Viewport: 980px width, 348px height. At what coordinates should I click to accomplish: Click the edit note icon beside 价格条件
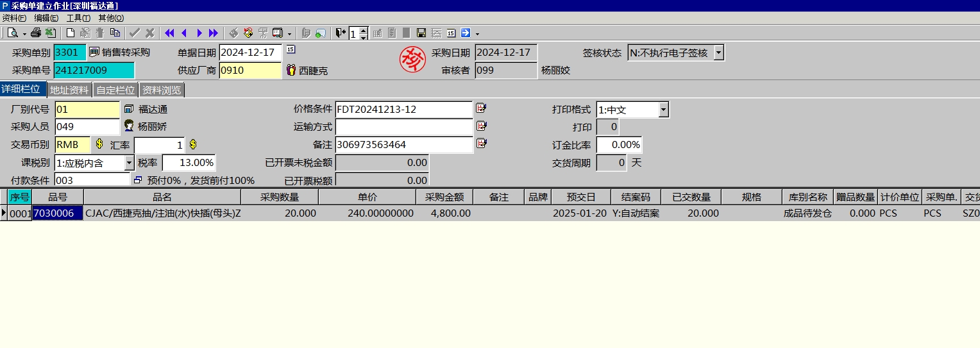(x=481, y=108)
